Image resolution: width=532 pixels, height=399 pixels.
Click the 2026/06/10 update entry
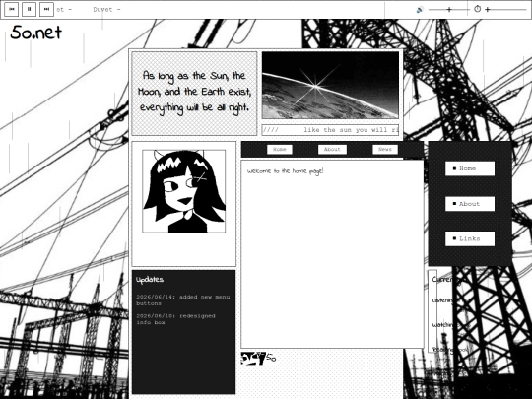point(175,319)
